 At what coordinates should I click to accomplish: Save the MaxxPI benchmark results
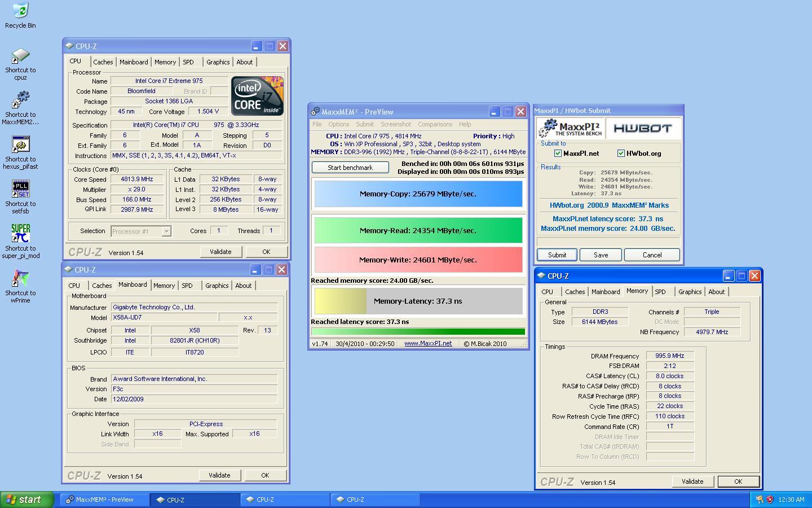pos(601,255)
